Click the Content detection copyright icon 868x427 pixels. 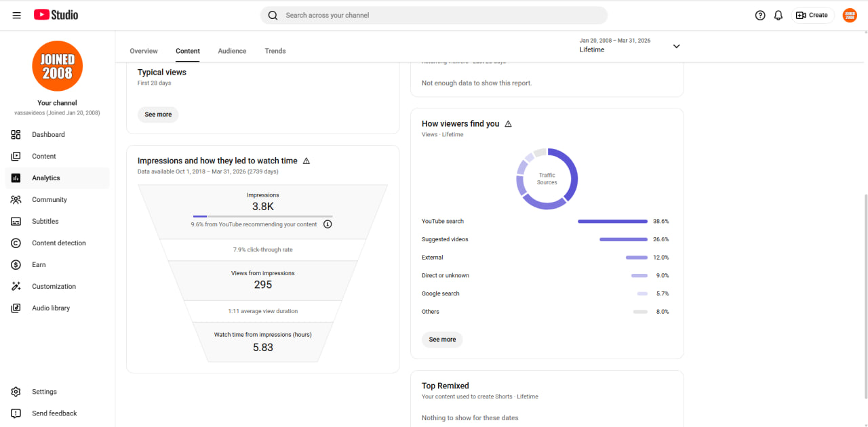point(16,243)
